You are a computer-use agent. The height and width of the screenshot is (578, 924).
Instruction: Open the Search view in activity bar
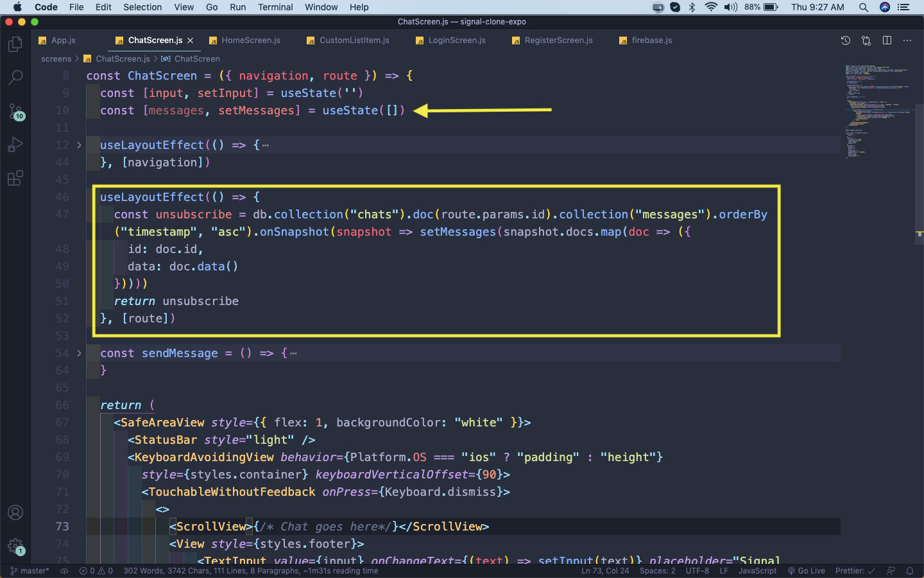click(15, 78)
